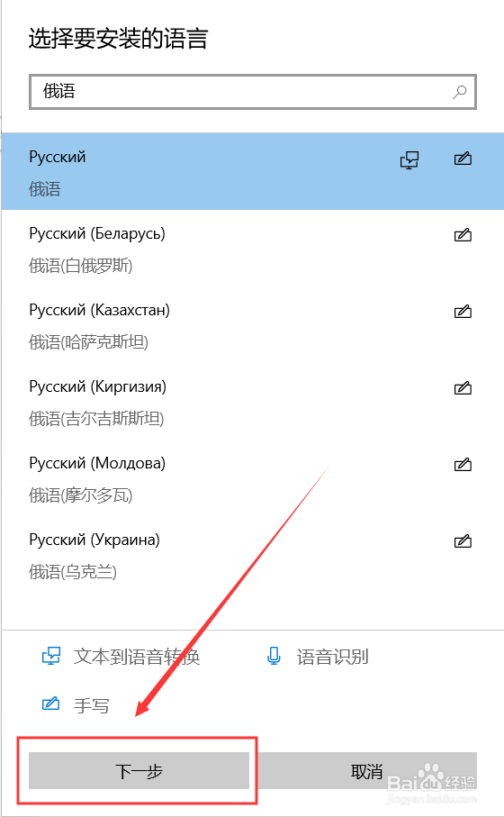Screen dimensions: 504x817
Task: Select Русский 俄语 language entry
Action: (x=253, y=171)
